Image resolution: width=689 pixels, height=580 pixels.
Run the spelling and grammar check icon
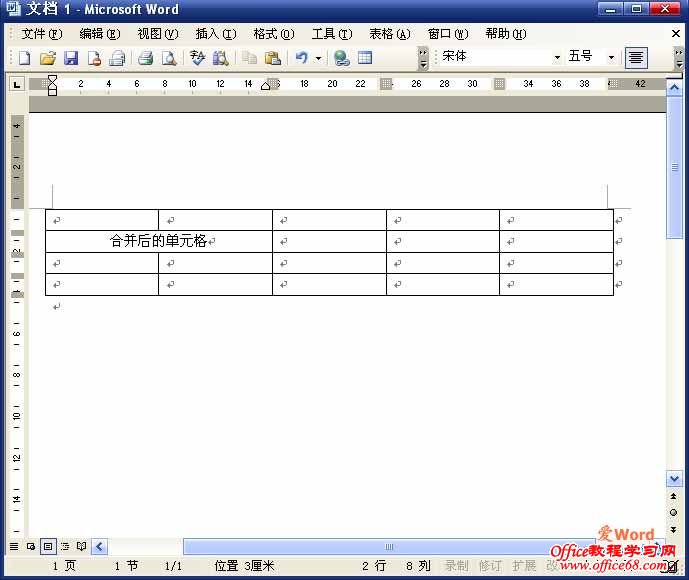(x=197, y=58)
